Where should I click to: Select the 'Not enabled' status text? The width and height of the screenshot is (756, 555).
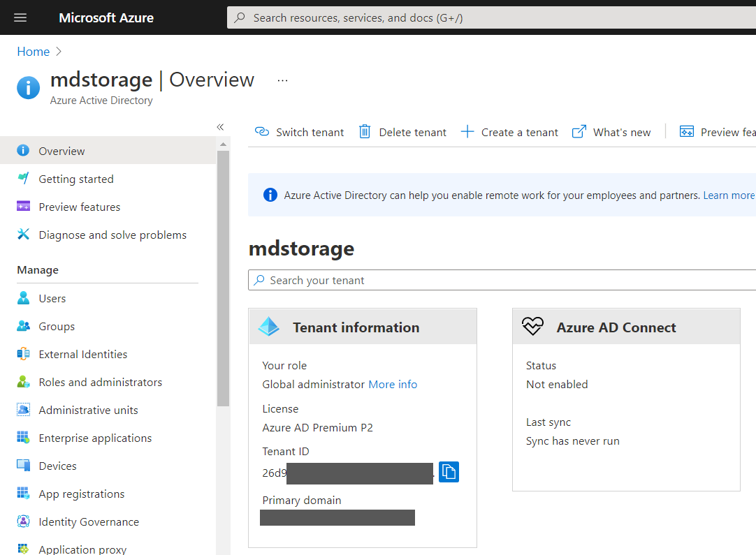point(557,385)
